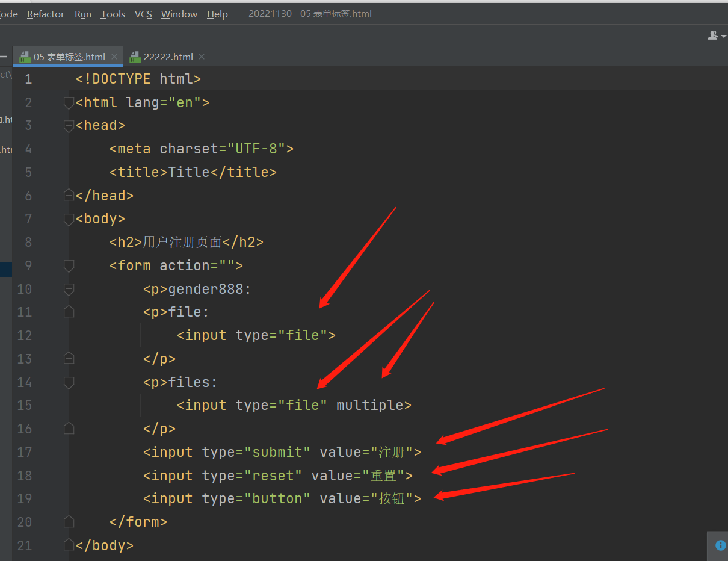The width and height of the screenshot is (728, 561).
Task: Click line number 17 in the gutter
Action: point(25,452)
